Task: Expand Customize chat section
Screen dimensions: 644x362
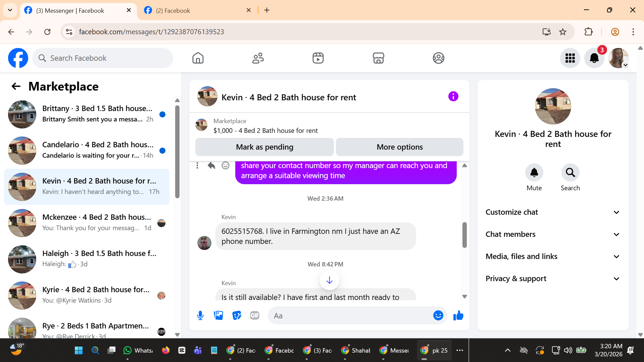Action: point(553,212)
